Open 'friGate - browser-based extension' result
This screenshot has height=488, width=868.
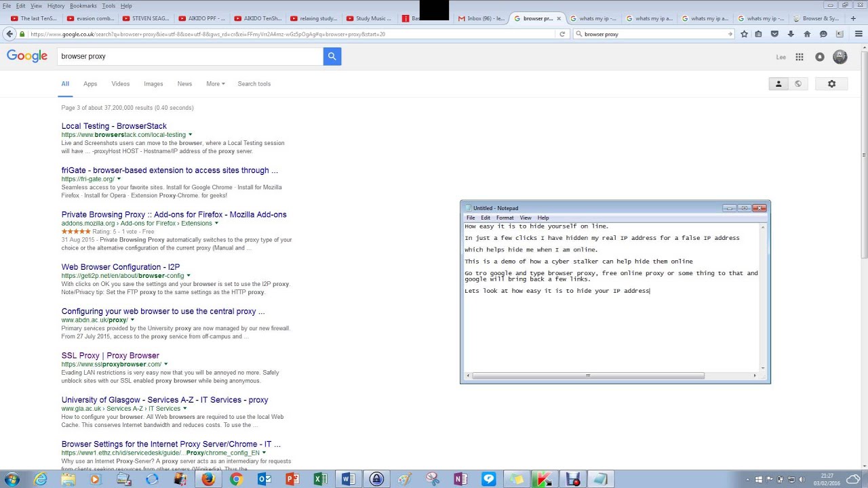click(170, 170)
